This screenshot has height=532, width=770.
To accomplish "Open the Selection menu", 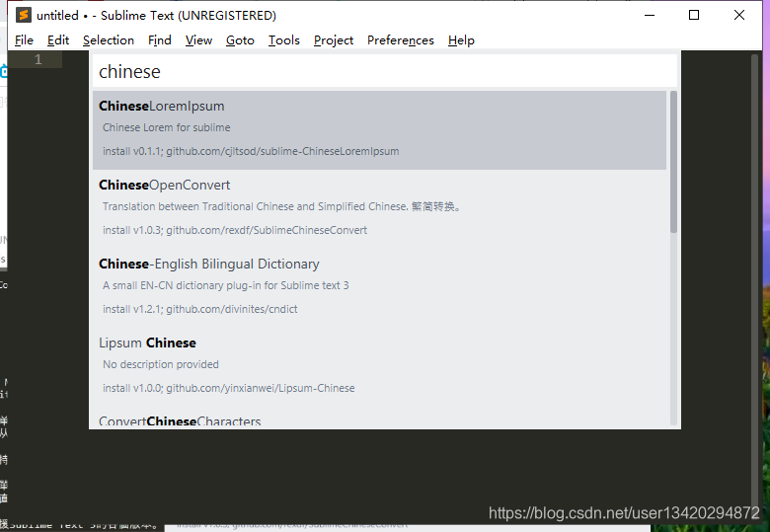I will [109, 40].
